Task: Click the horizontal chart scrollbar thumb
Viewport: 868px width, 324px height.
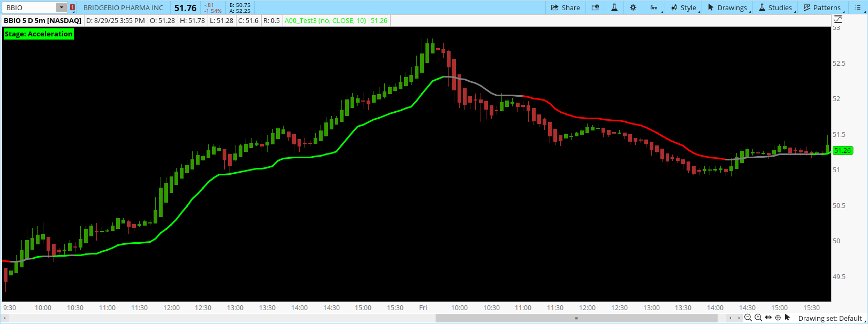Action: (x=576, y=318)
